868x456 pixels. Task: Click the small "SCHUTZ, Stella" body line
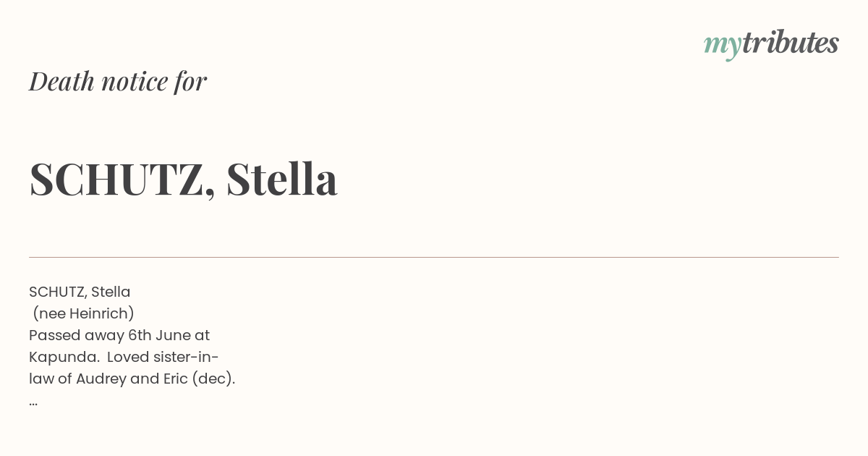coord(80,292)
